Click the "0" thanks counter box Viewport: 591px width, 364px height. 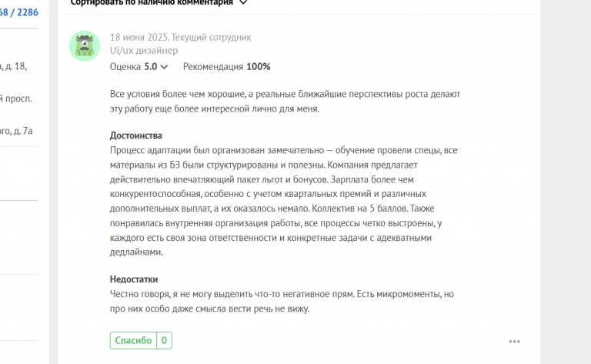[x=164, y=340]
